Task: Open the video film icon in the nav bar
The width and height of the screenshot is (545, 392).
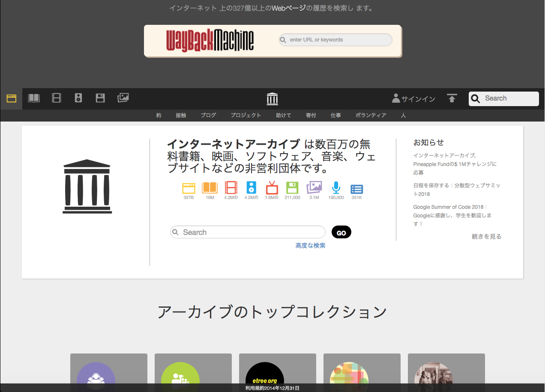Action: (x=57, y=98)
